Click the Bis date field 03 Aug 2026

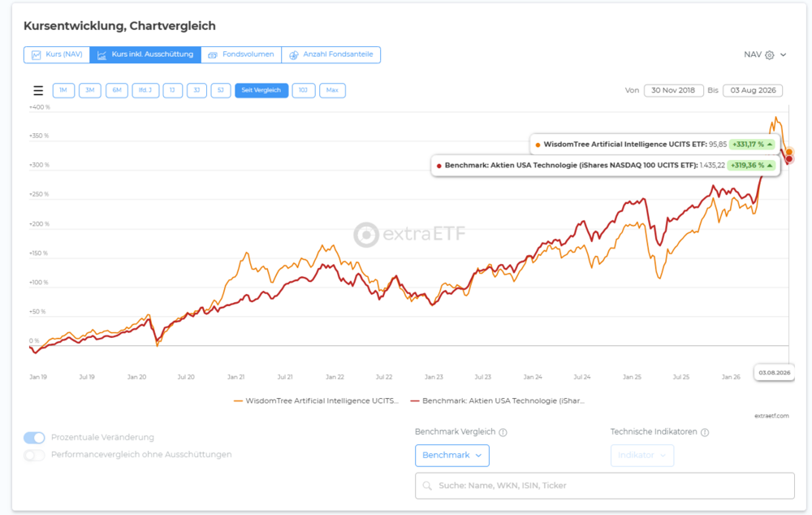tap(753, 90)
